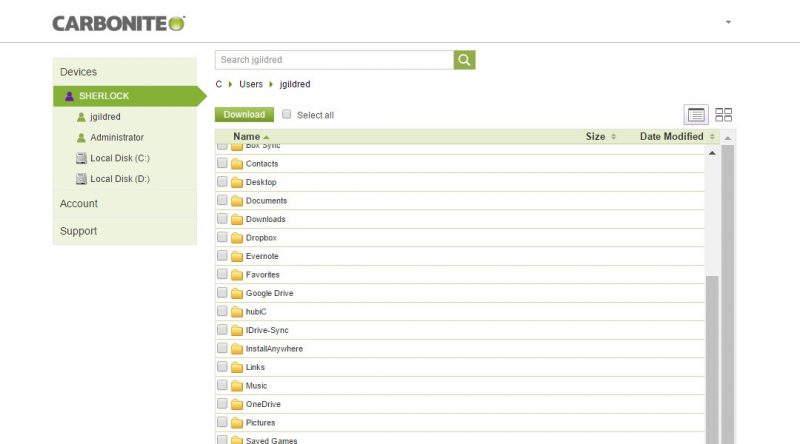Click the green Download button
Image resolution: width=800 pixels, height=444 pixels.
pos(244,114)
